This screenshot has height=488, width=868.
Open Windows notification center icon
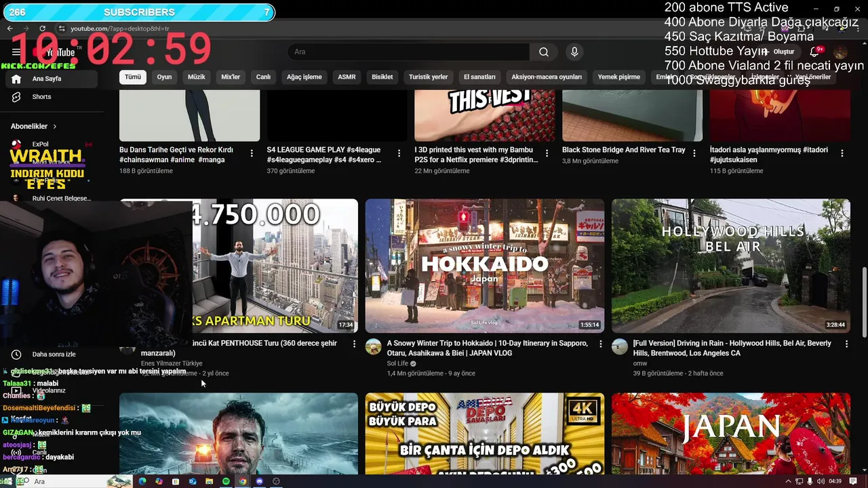(x=853, y=481)
